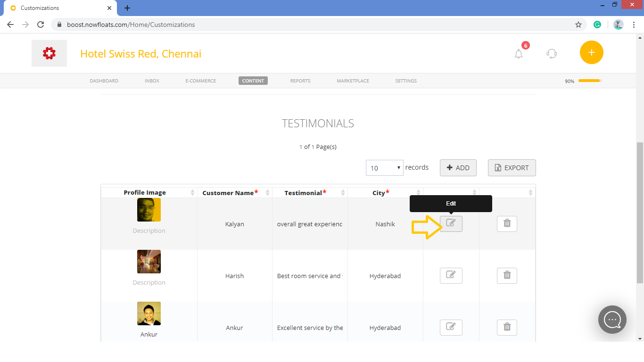
Task: Open the records-per-page dropdown
Action: coord(385,168)
